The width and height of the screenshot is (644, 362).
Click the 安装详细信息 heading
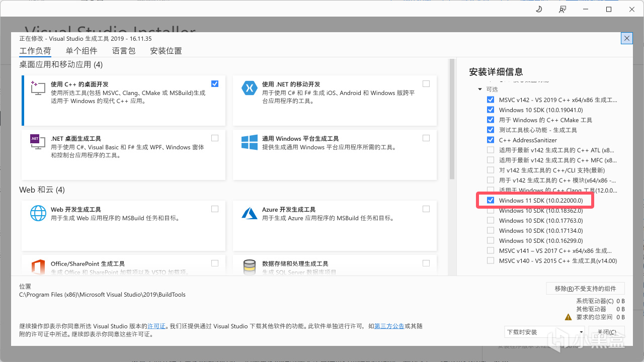click(496, 72)
